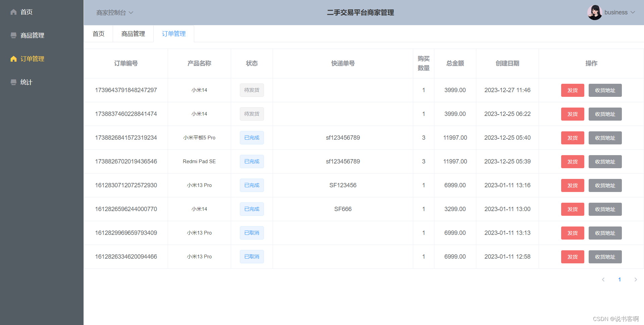The height and width of the screenshot is (325, 644).
Task: Click 已完成 tag for 小米平板5 Pro order
Action: (252, 138)
